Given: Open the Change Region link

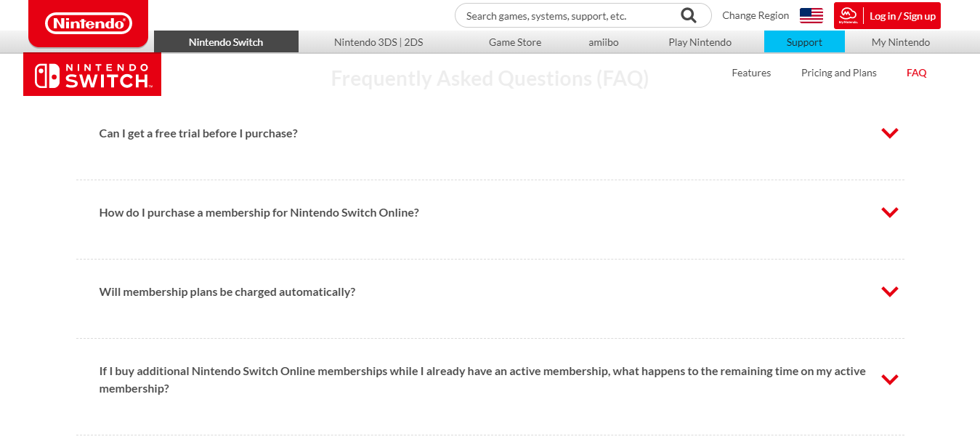Looking at the screenshot, I should click(756, 15).
